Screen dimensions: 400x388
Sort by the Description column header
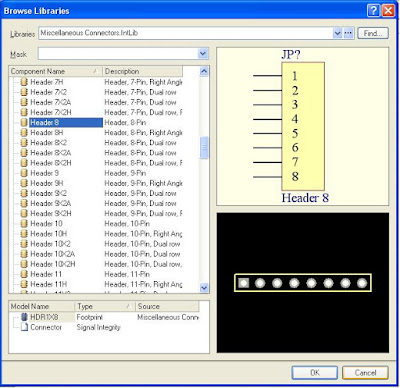pyautogui.click(x=142, y=71)
